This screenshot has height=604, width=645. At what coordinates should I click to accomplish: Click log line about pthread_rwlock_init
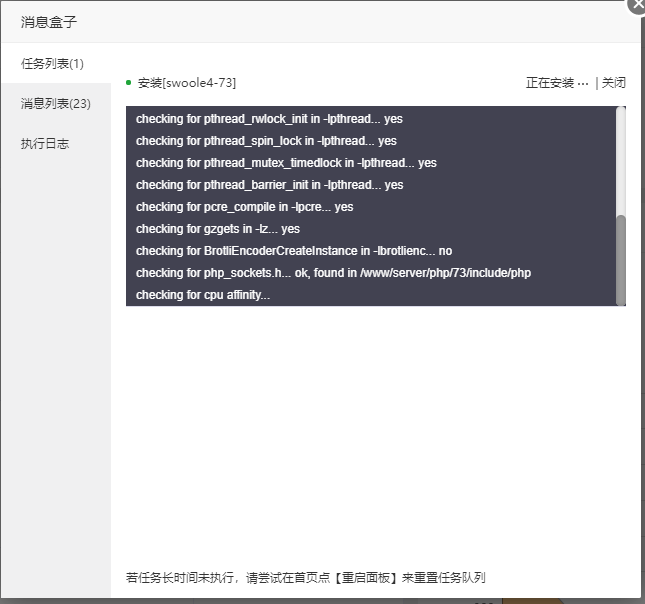coord(269,119)
